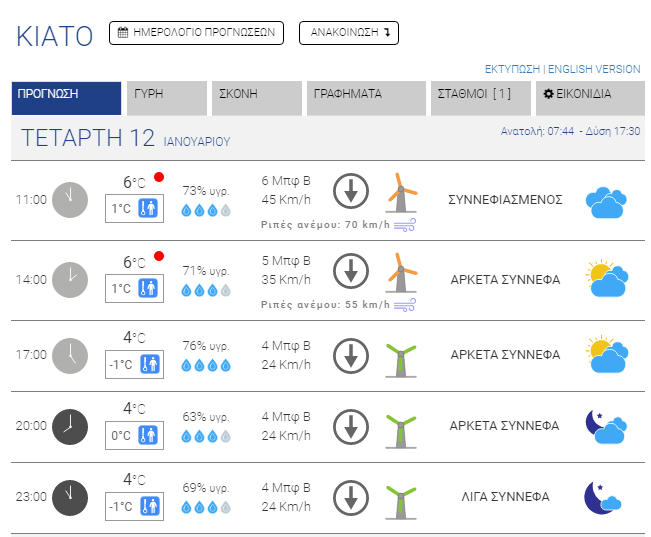The height and width of the screenshot is (537, 651).
Task: Click the green wind turbine at 20:00
Action: pos(401,427)
